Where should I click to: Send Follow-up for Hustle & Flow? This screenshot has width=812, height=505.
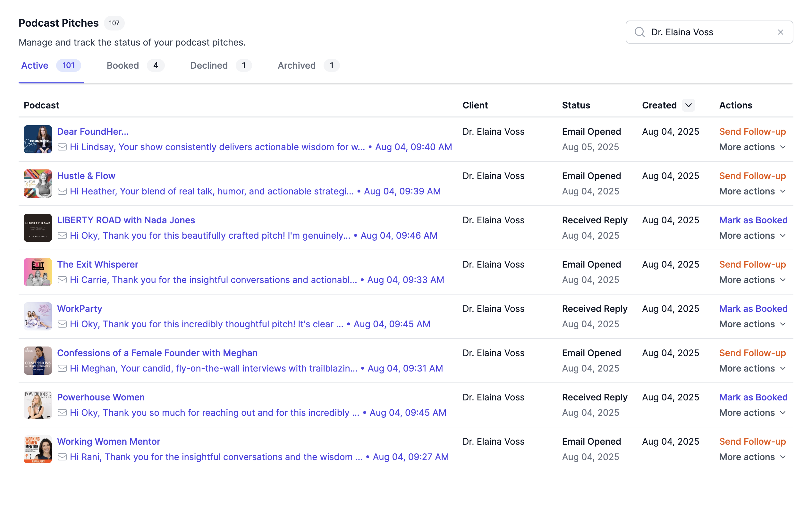tap(752, 176)
